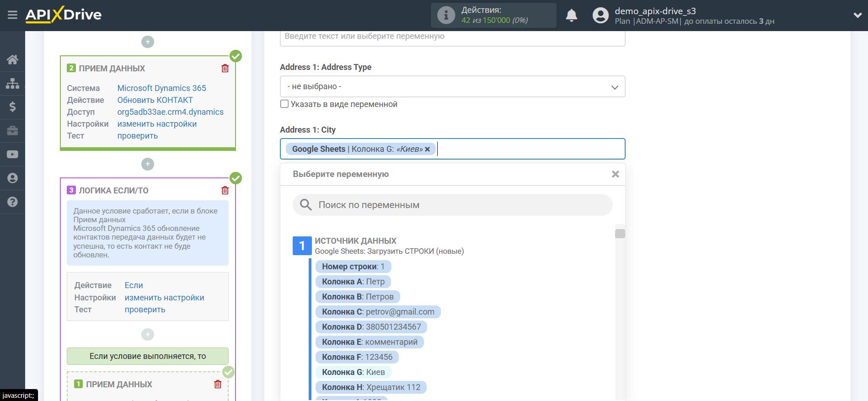Remove the Колонка G Киев tag
This screenshot has height=401, width=868.
coord(427,149)
